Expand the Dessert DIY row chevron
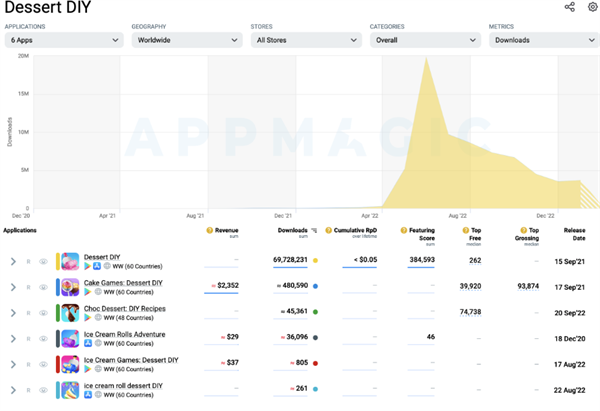Screen dimensions: 600x411 (13, 262)
